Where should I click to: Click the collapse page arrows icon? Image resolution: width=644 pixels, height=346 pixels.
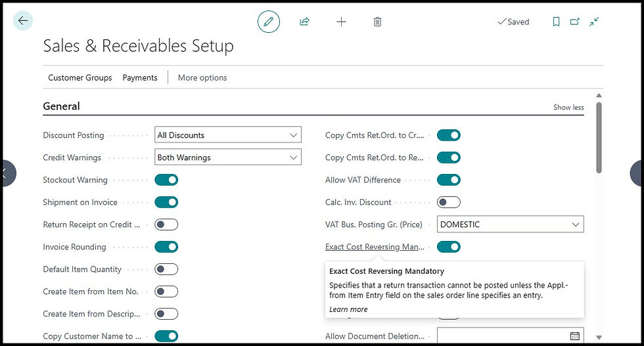coord(594,22)
